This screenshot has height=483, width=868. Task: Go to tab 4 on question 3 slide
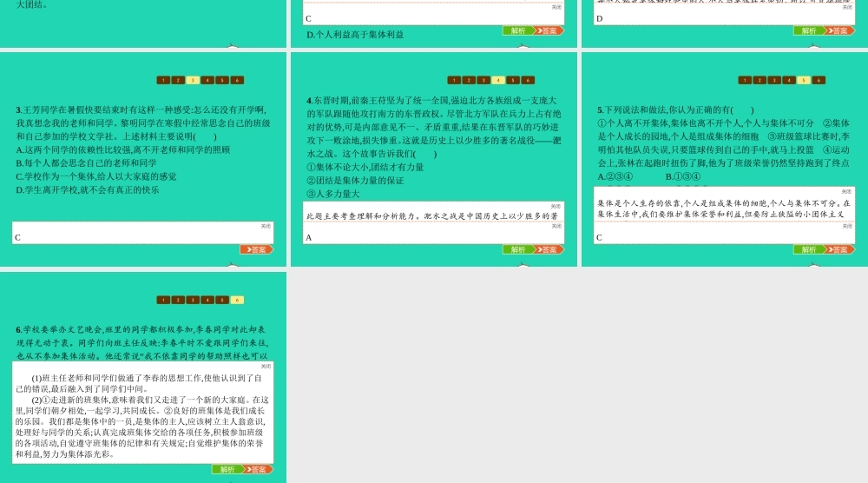click(x=207, y=80)
